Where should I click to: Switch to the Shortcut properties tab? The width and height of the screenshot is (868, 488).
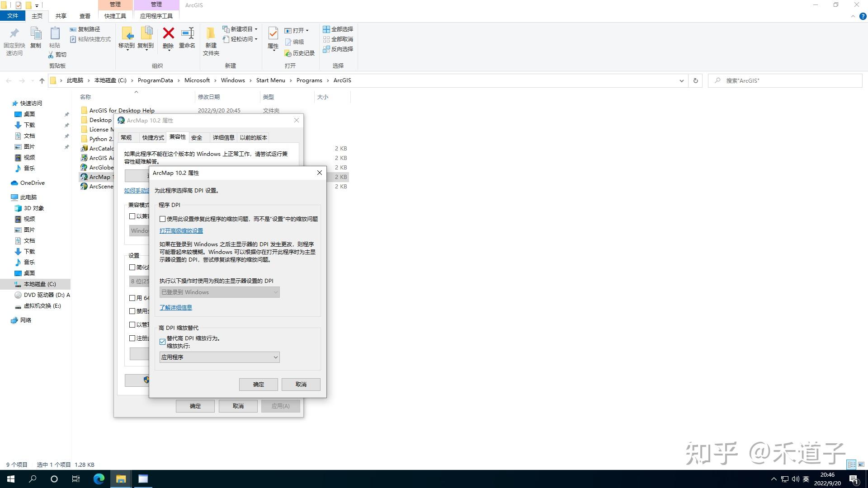[153, 137]
